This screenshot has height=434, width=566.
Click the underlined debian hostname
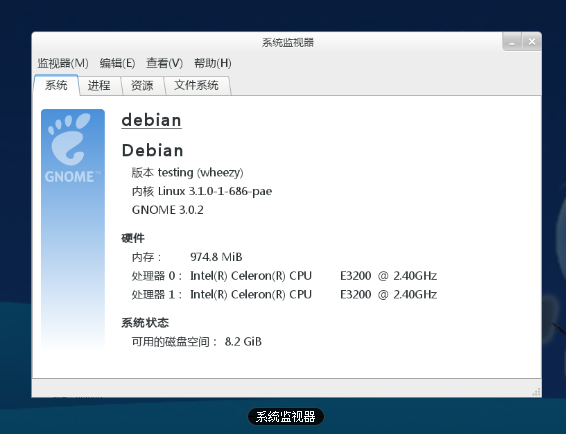[x=151, y=120]
